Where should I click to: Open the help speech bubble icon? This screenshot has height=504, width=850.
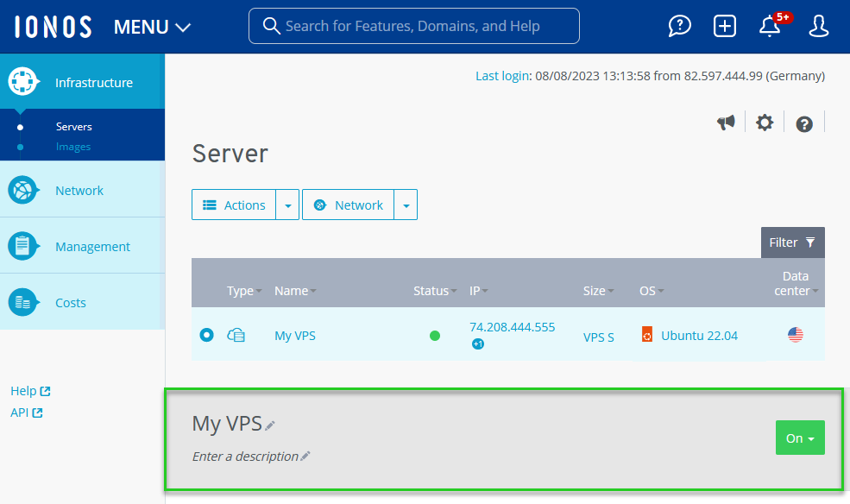(x=680, y=26)
